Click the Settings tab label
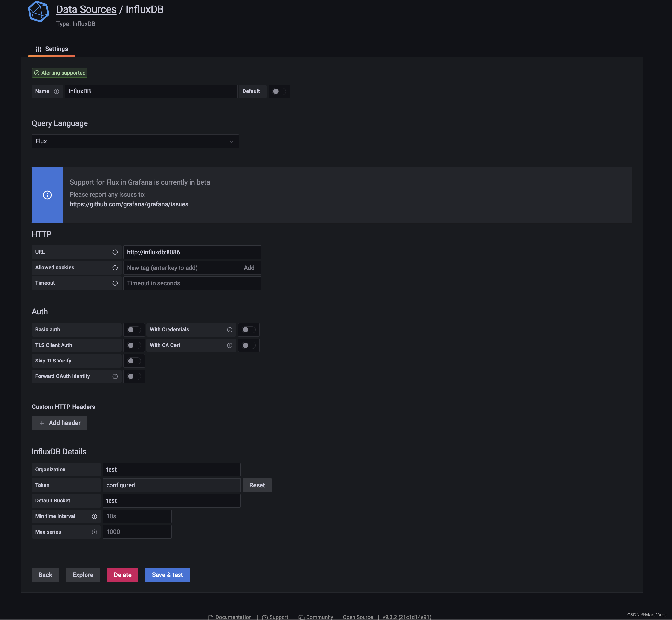Image resolution: width=672 pixels, height=620 pixels. point(56,49)
